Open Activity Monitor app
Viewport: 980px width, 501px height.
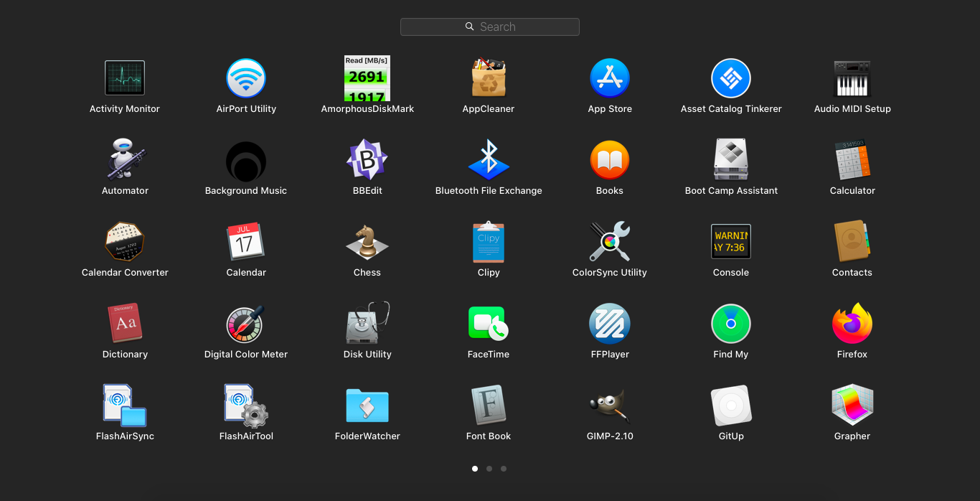125,78
